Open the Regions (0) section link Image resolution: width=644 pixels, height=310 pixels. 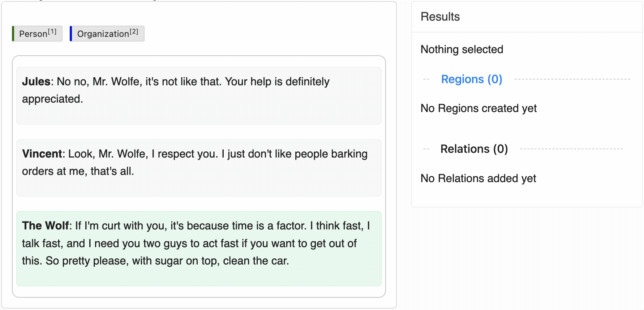[x=471, y=79]
